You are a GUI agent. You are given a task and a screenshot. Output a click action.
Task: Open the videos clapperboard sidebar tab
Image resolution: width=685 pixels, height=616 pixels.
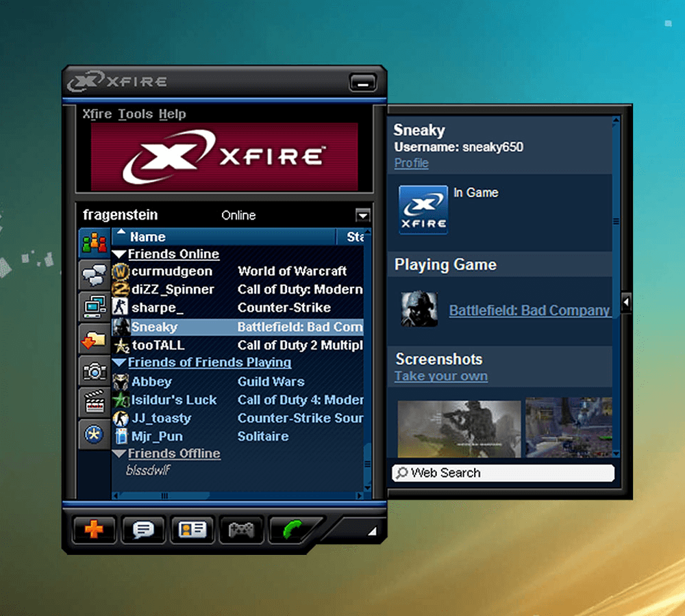[x=94, y=402]
